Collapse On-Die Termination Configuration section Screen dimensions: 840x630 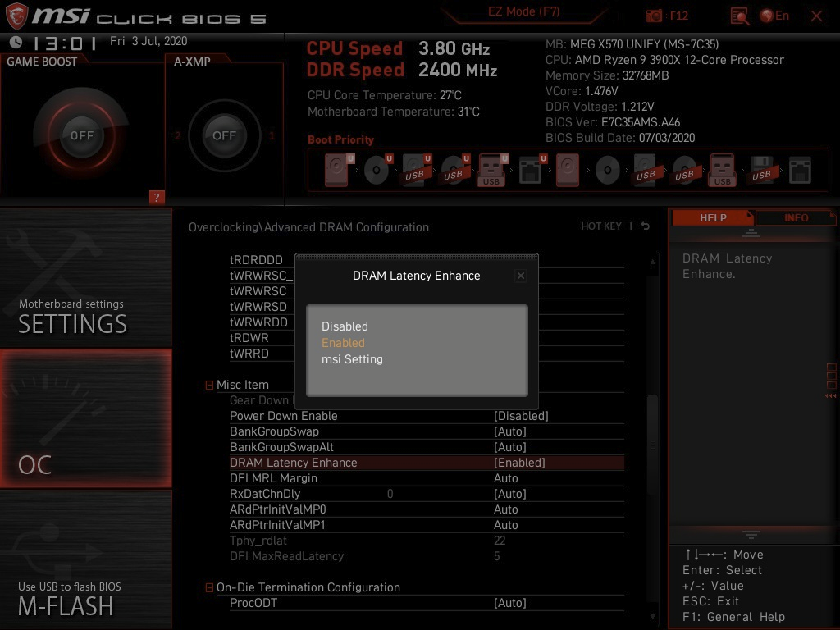pos(209,587)
